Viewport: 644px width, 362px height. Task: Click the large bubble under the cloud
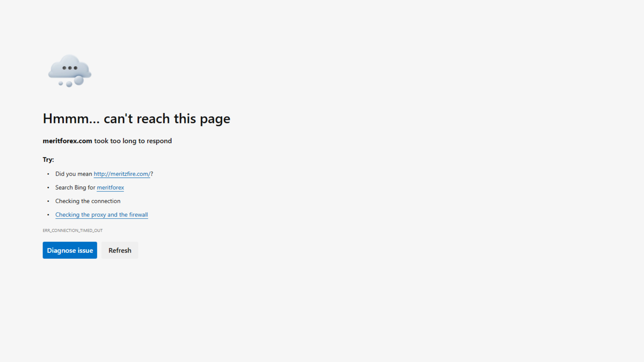(79, 80)
